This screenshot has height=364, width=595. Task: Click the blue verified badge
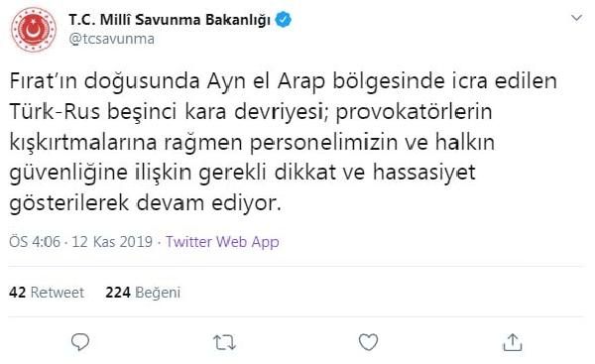[x=283, y=20]
